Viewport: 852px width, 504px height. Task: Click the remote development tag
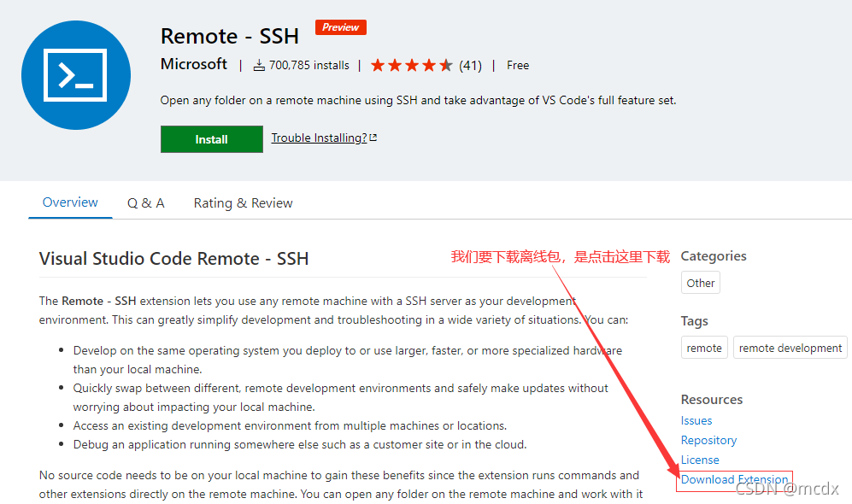click(x=790, y=348)
